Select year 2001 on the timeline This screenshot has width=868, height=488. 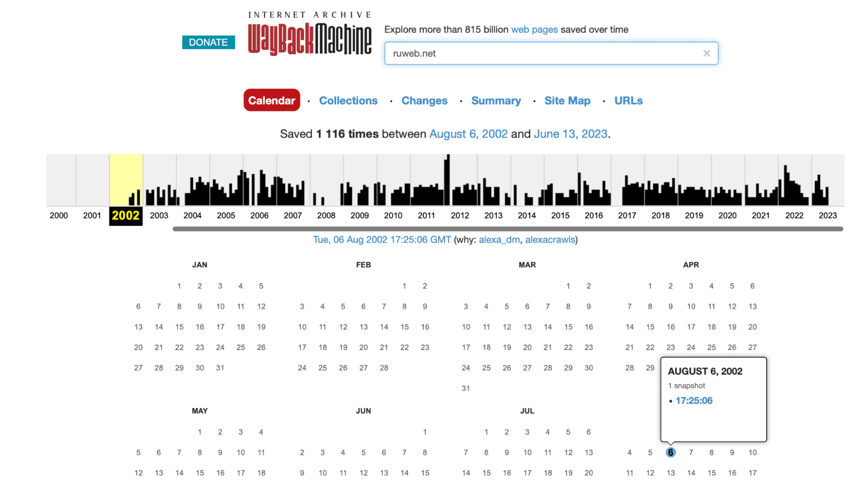coord(92,215)
